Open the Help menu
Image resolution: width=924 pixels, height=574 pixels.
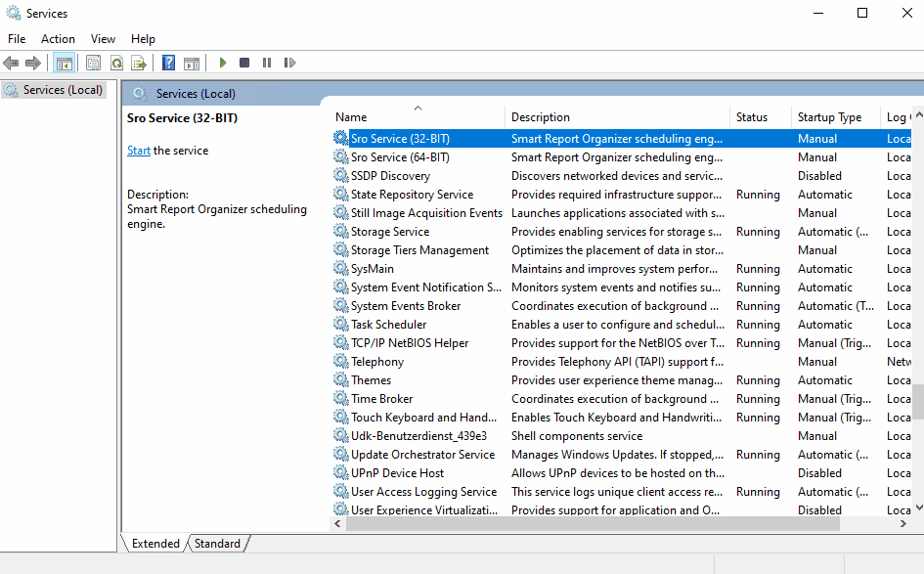click(143, 39)
